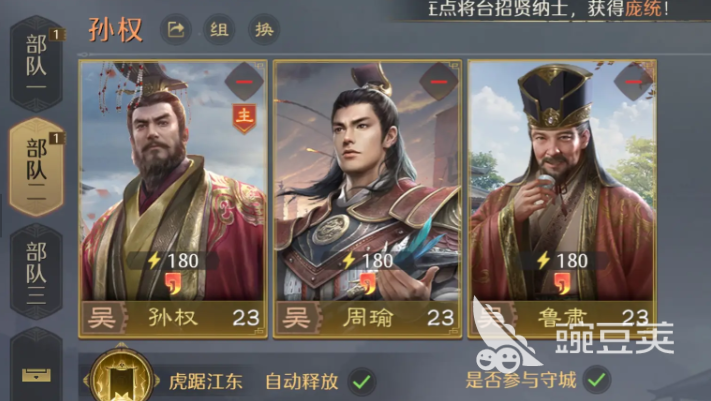Screen dimensions: 711x401
Task: Click the share arrow icon beside 孙权
Action: coord(176,30)
